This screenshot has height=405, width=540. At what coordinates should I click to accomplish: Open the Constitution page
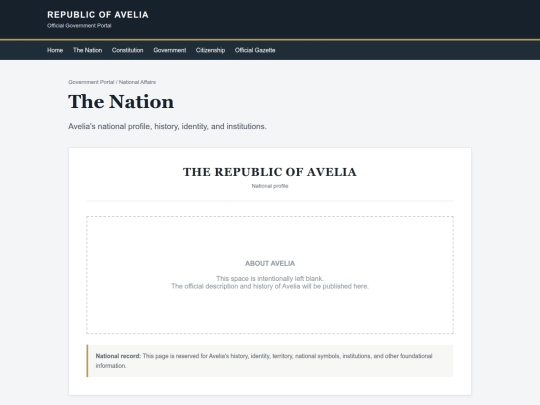tap(127, 50)
